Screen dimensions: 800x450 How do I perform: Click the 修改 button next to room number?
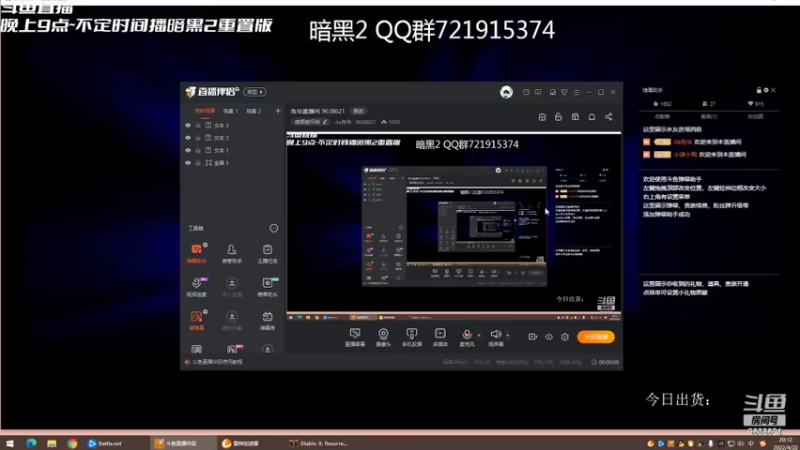pos(359,111)
